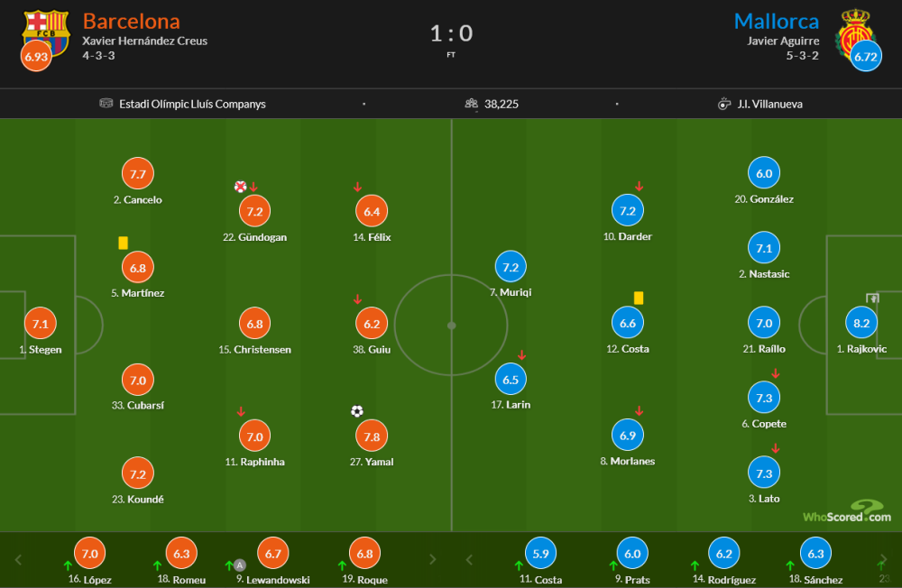Open the Mallorca team name link
This screenshot has height=588, width=902.
click(777, 22)
